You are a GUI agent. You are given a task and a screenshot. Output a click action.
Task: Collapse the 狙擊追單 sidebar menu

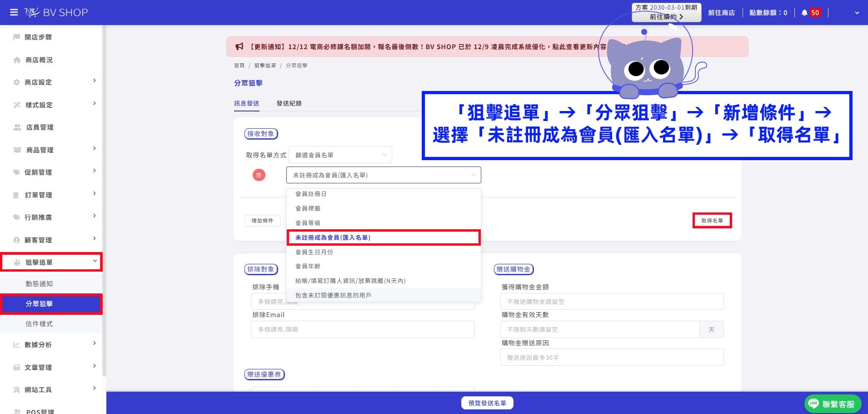point(95,261)
